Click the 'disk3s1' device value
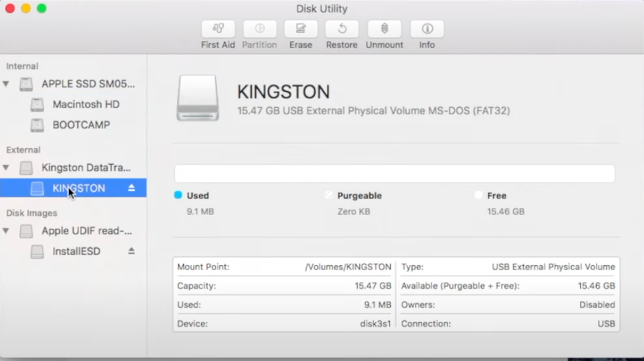Screen dimensions: 644x361 (376, 324)
